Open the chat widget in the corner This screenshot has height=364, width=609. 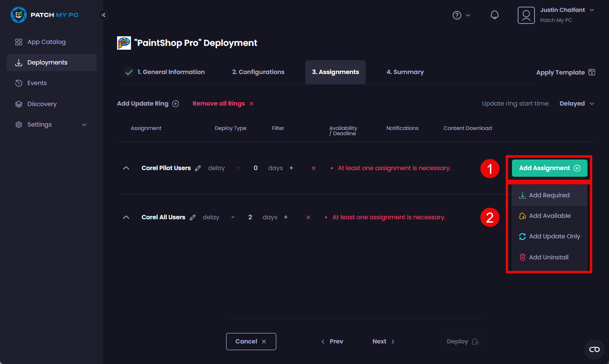[x=594, y=349]
